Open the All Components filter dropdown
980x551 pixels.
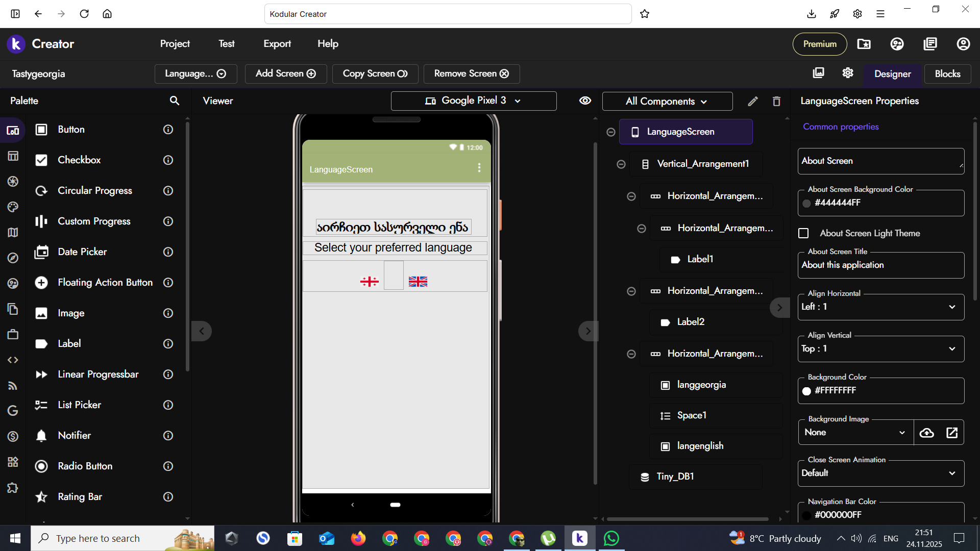coord(667,101)
